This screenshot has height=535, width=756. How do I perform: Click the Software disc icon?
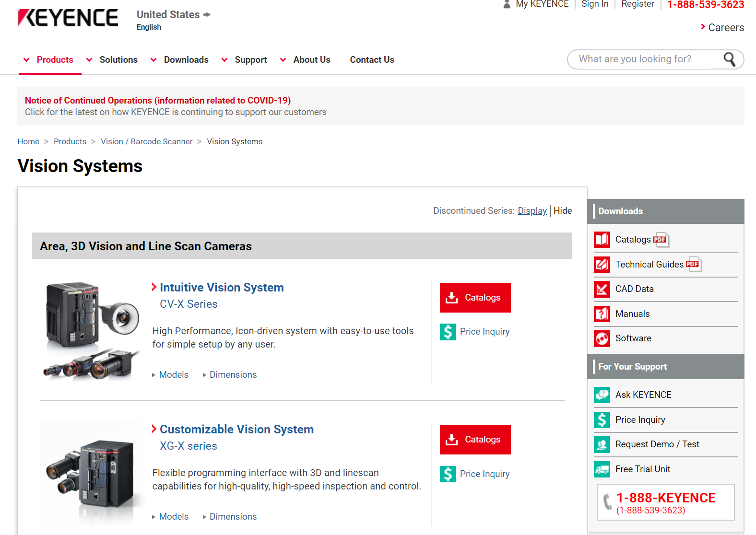point(602,338)
